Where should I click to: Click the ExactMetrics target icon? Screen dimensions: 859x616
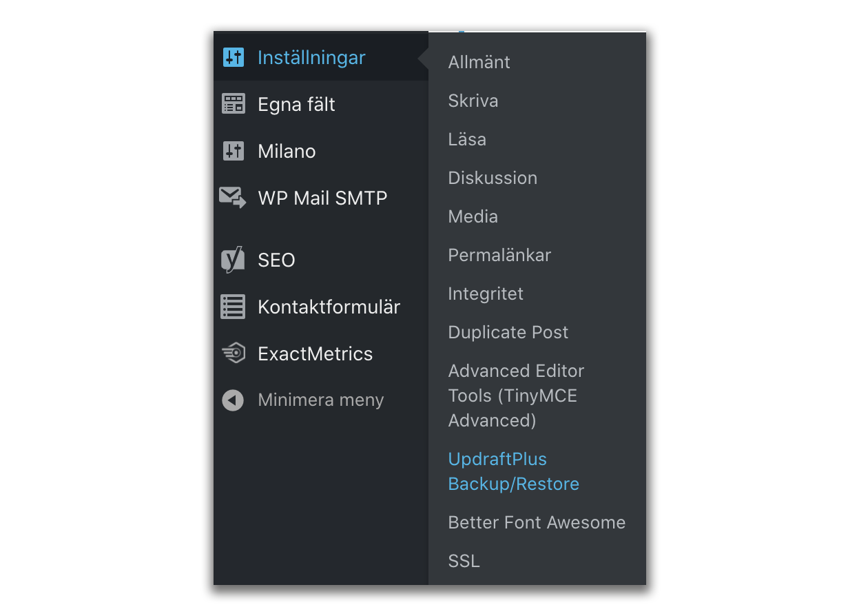233,353
